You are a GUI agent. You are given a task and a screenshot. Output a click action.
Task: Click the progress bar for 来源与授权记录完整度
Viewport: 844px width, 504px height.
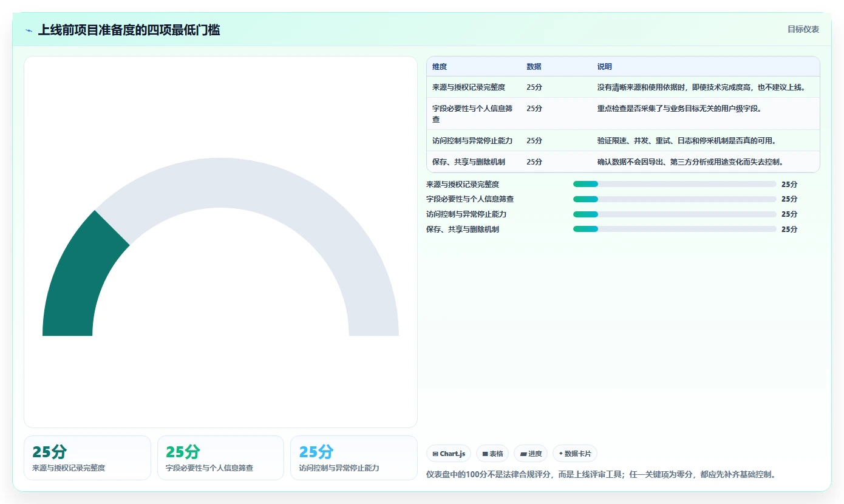coord(675,184)
